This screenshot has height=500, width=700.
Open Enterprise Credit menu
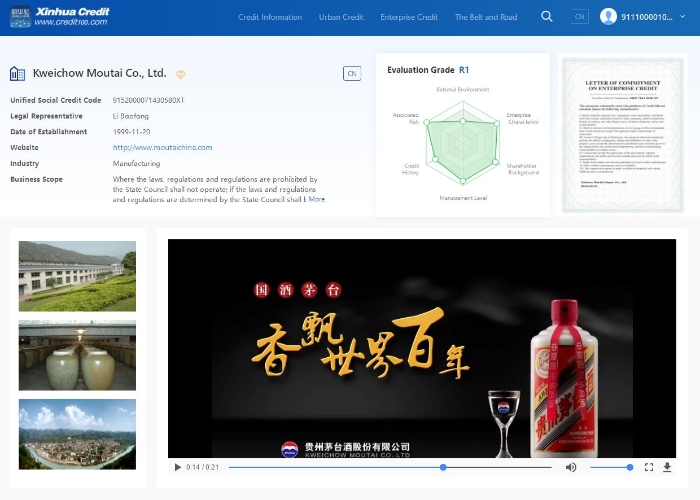pos(409,17)
